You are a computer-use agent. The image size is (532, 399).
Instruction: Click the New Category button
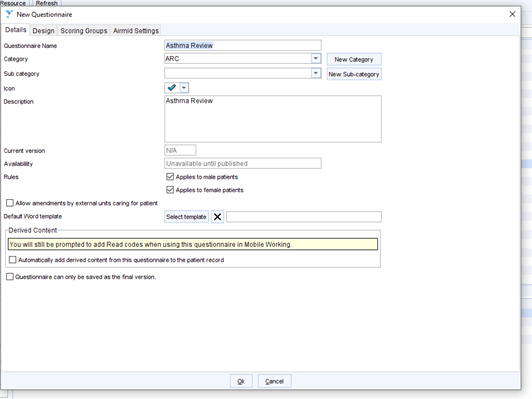point(354,59)
